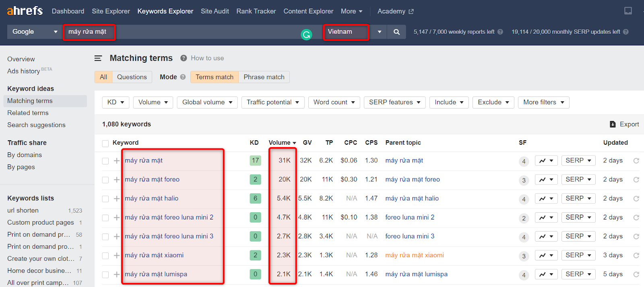
Task: Open the Dashboard menu
Action: click(68, 11)
